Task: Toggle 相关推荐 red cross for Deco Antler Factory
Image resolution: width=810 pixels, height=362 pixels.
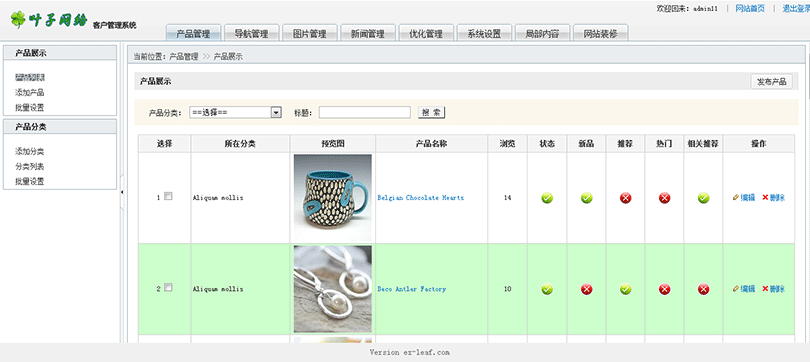Action: pos(704,289)
